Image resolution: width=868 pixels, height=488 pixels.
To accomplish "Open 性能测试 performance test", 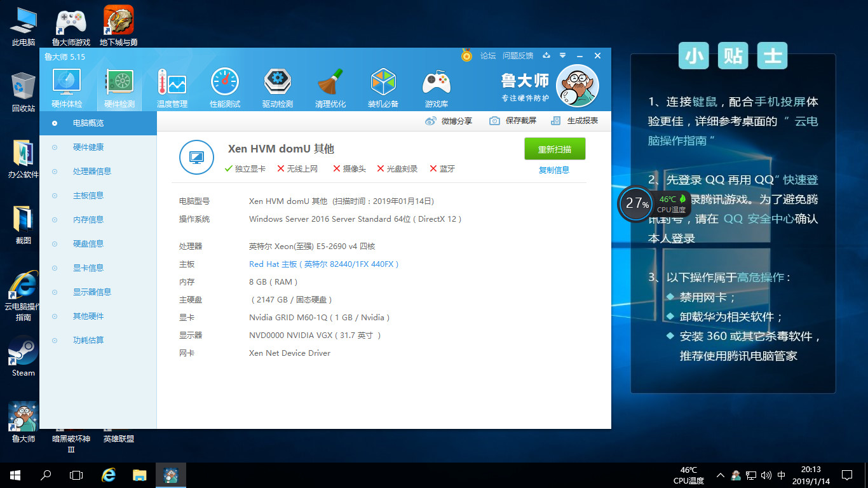I will [x=225, y=89].
